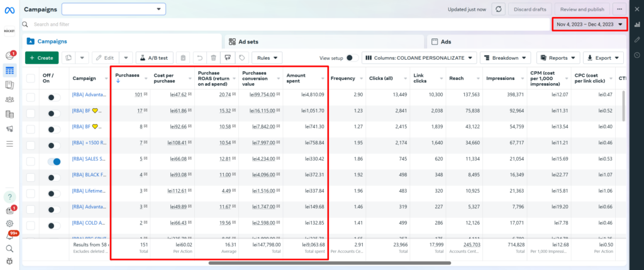
Task: Open the [RBA] COLD A... campaign link
Action: (89, 223)
